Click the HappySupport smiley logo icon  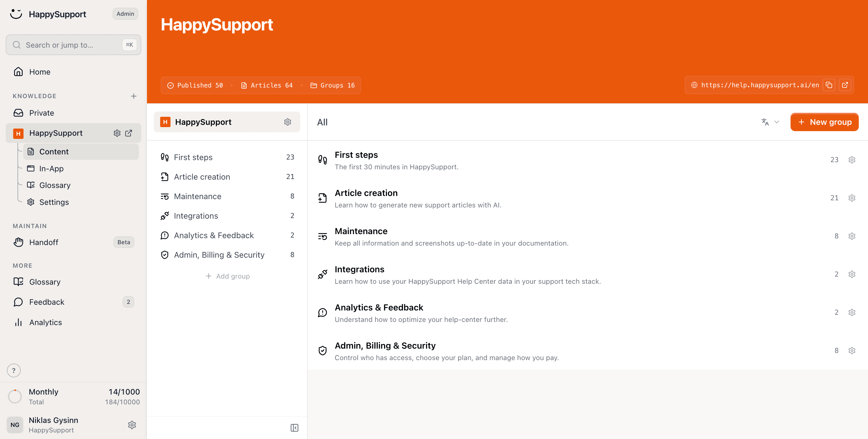[16, 14]
